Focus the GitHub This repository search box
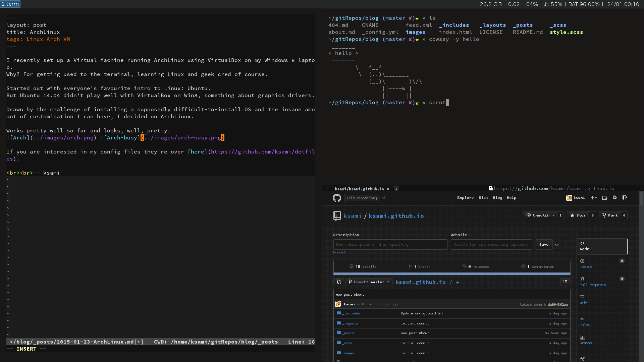The height and width of the screenshot is (362, 644). point(398,198)
